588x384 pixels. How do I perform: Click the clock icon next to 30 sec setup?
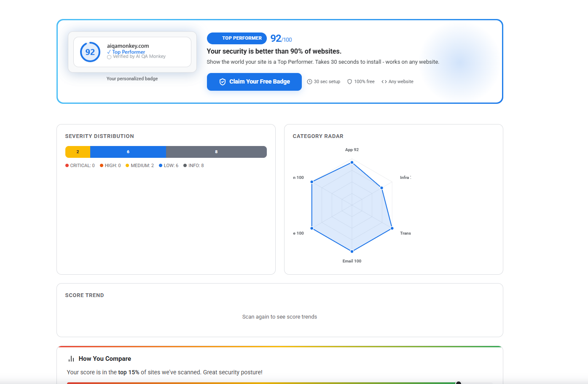pos(309,81)
